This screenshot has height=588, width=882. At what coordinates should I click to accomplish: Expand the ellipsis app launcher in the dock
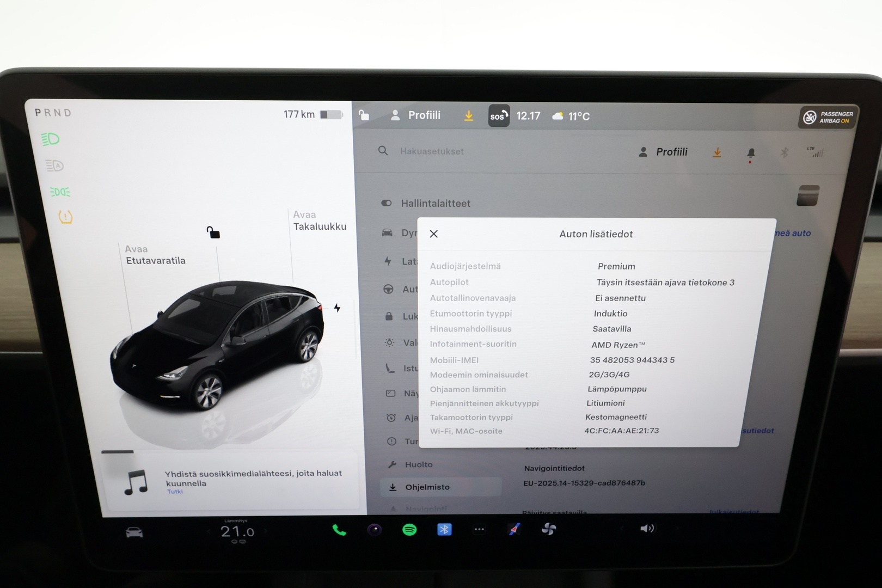[480, 529]
